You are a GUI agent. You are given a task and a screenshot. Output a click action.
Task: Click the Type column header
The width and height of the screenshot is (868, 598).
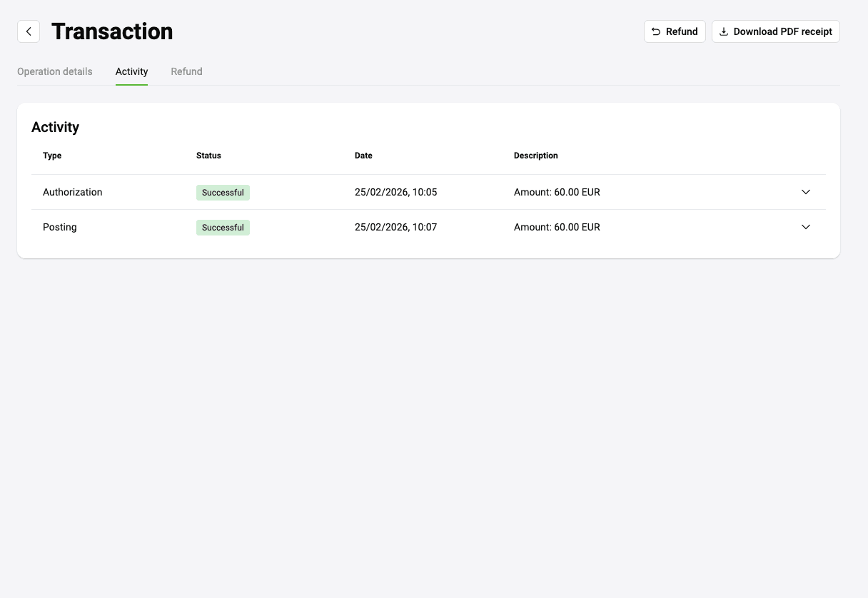52,156
